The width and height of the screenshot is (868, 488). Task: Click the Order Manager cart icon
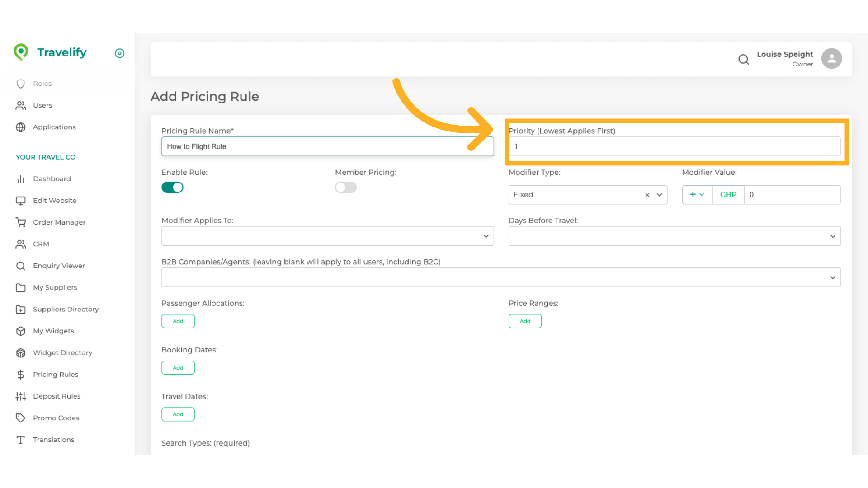(x=21, y=222)
